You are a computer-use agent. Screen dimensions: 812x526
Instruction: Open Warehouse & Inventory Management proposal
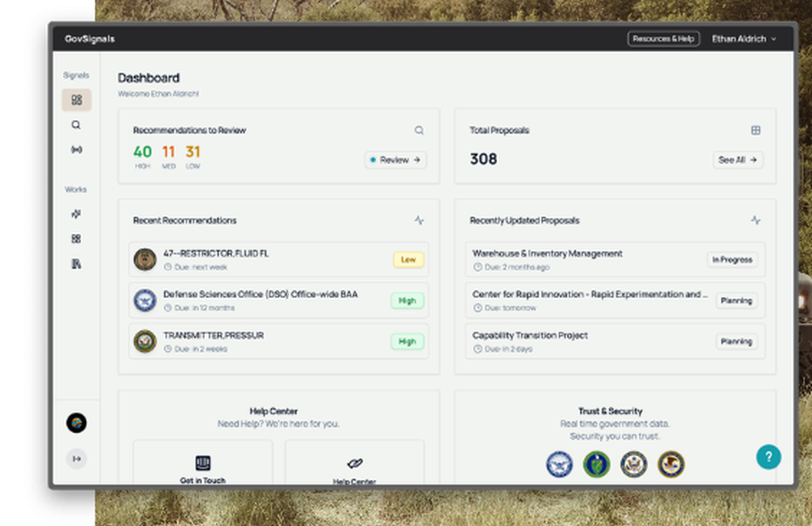click(x=615, y=260)
